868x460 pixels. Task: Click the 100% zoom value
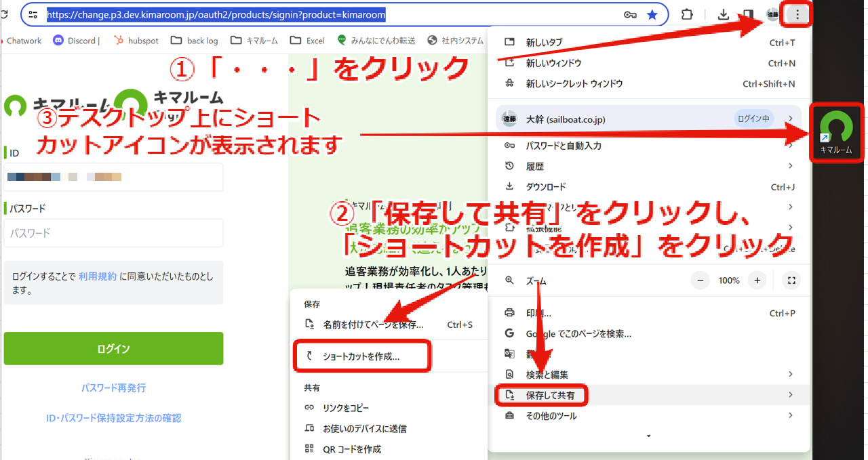coord(729,280)
